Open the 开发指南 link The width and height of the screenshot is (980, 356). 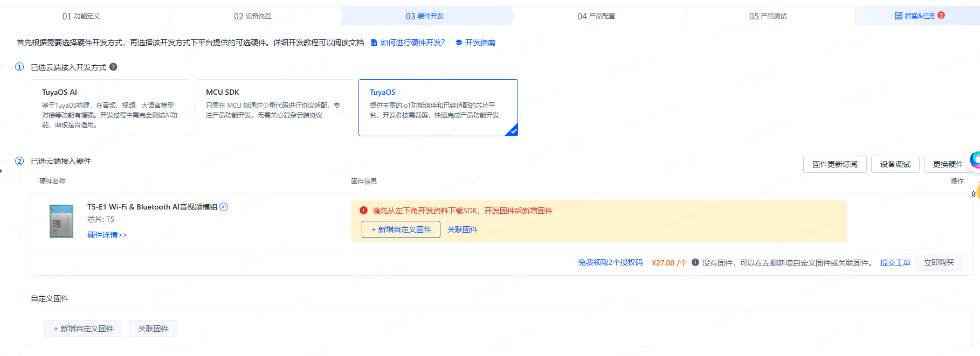480,43
